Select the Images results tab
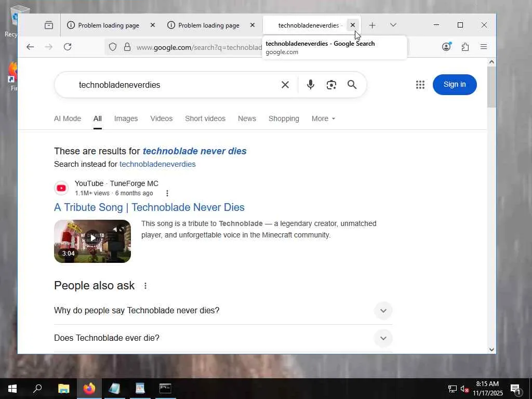This screenshot has width=532, height=399. [x=126, y=118]
